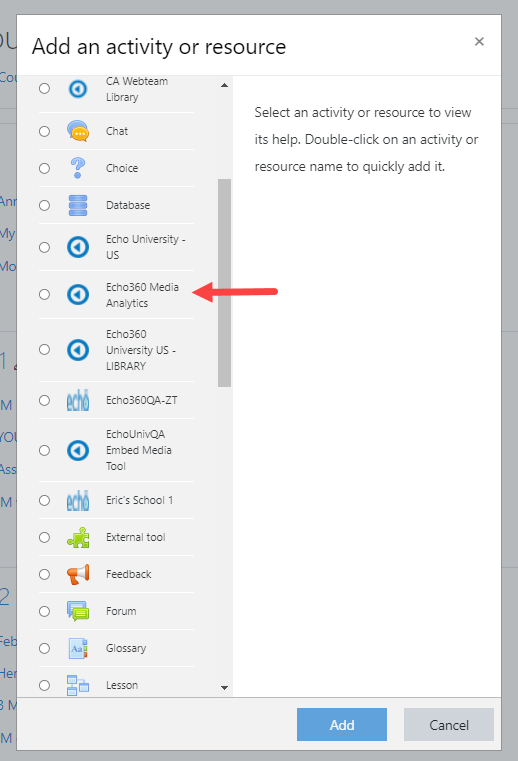Screen dimensions: 518x761
Task: Click the Database stack icon
Action: tap(78, 205)
